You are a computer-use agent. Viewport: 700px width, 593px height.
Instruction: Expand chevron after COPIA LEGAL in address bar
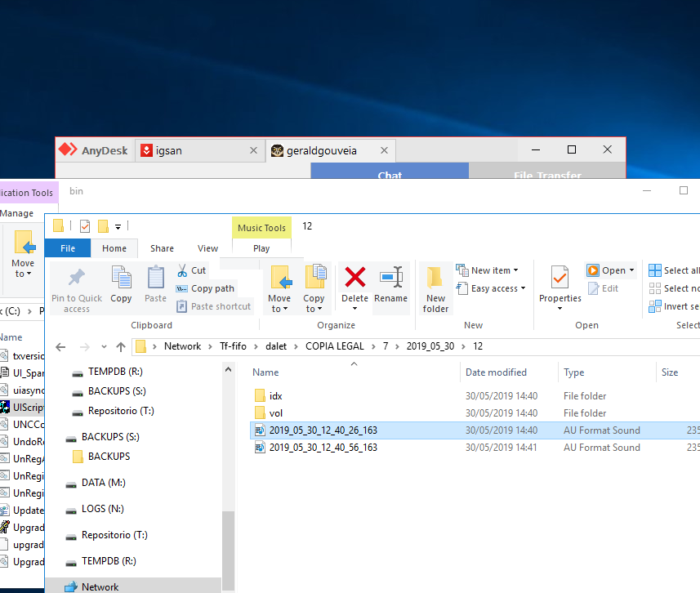[373, 347]
